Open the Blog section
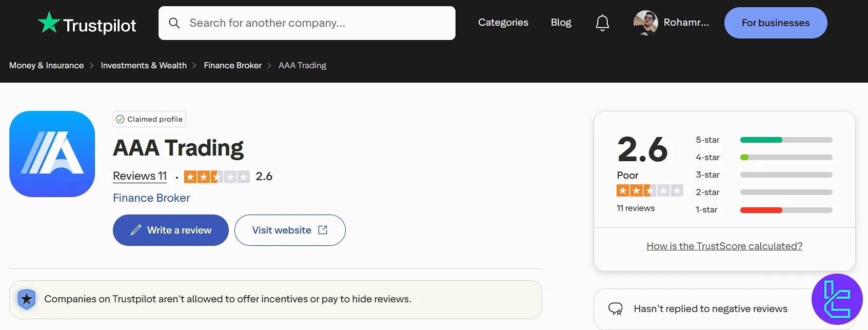 coord(560,23)
